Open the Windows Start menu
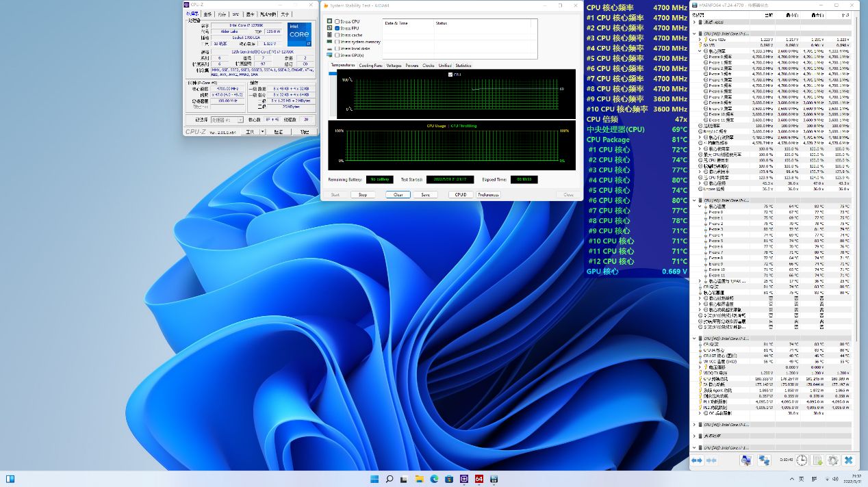 pos(374,479)
